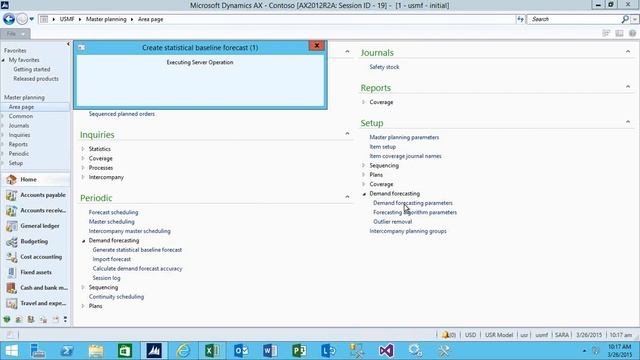Click the search magnifier icon
Viewport: 640px width, 360px height.
point(625,19)
